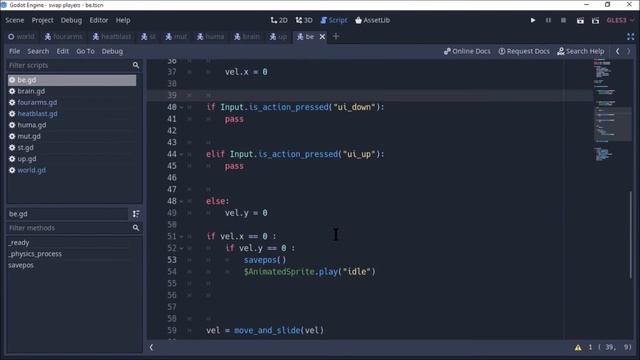Stop the running scene
This screenshot has height=360, width=640.
click(564, 20)
